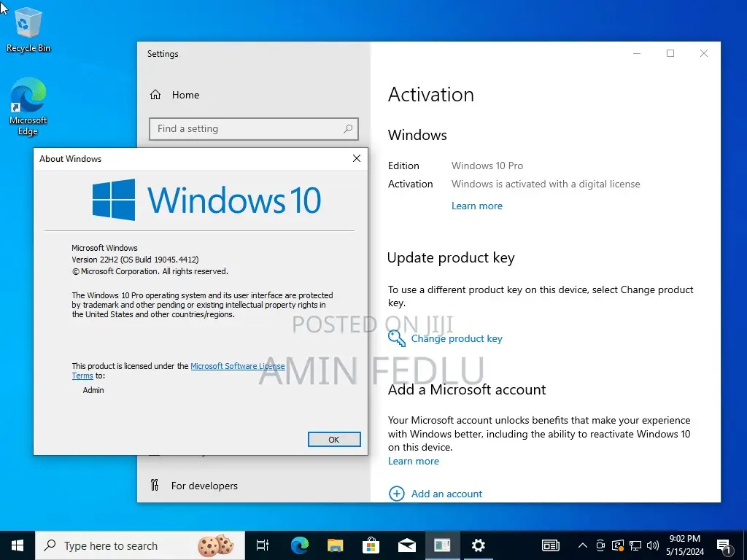747x560 pixels.
Task: Open the volume control from the taskbar
Action: 653,545
